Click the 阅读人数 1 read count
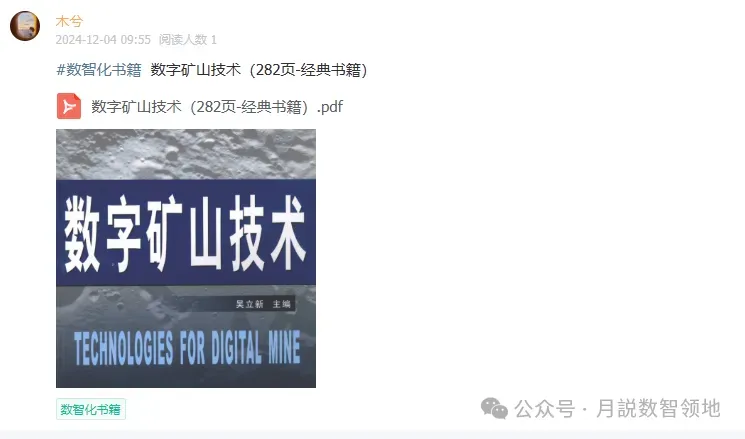745x439 pixels. (188, 39)
